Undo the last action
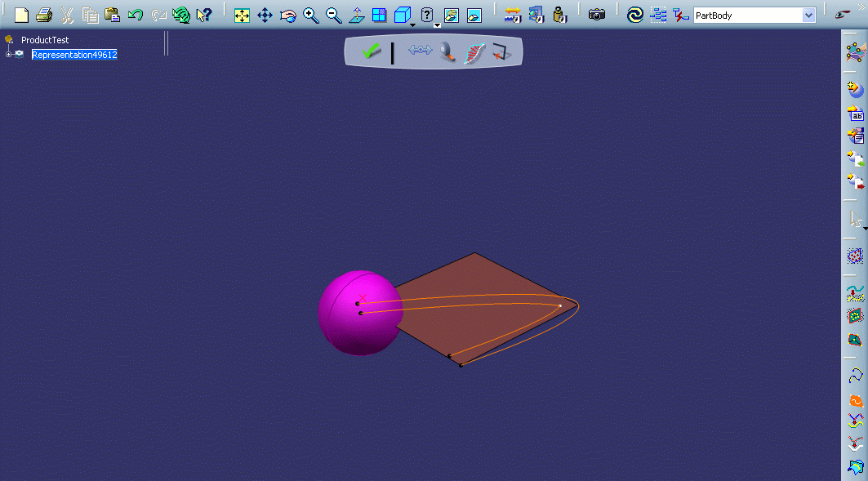 pos(136,15)
